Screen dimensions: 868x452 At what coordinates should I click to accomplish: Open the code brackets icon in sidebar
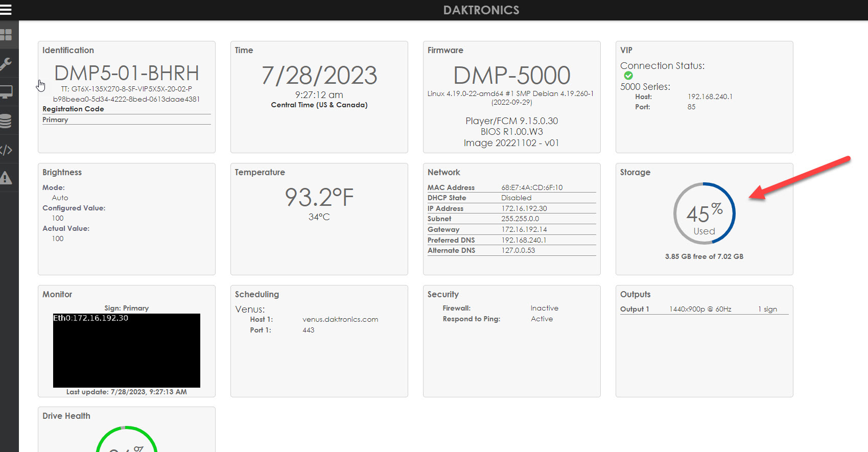coord(6,150)
